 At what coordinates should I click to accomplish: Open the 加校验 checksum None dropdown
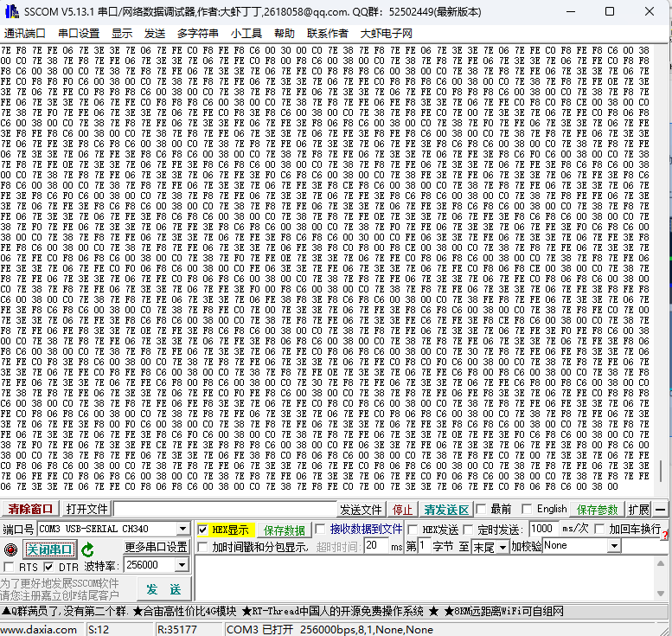click(614, 546)
